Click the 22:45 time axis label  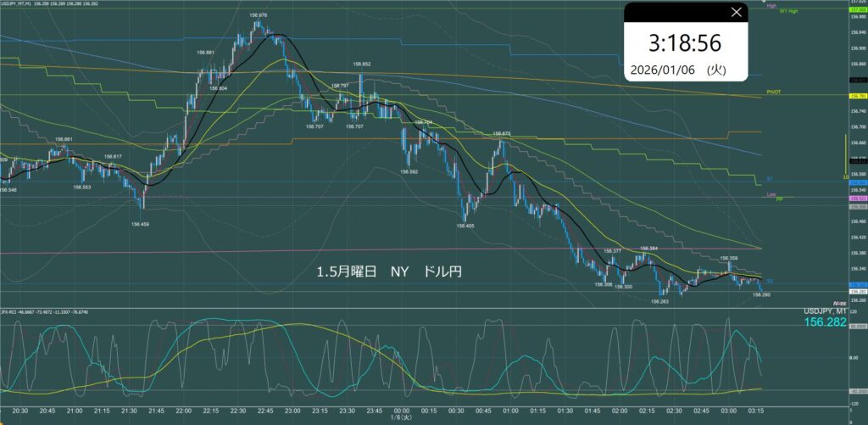[x=265, y=411]
